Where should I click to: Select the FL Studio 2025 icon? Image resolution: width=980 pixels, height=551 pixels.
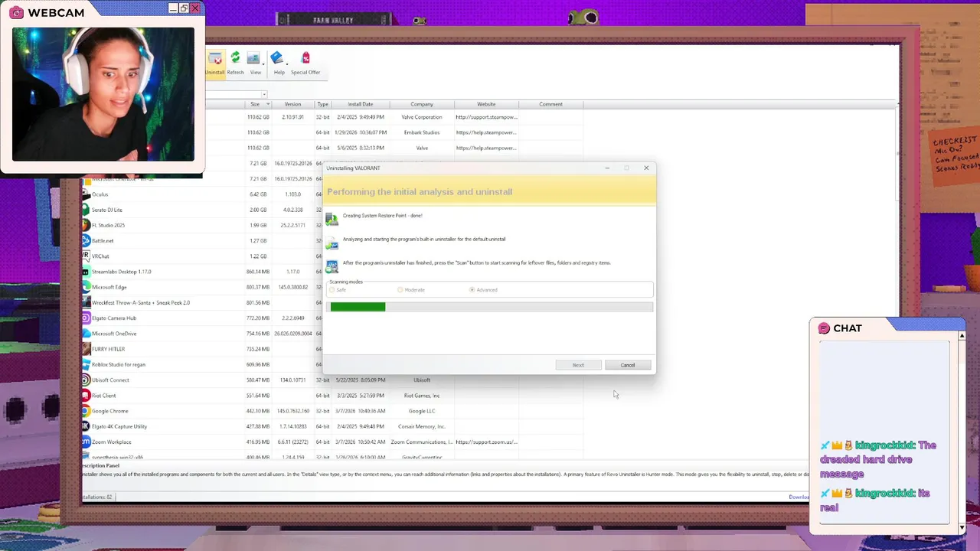click(87, 225)
